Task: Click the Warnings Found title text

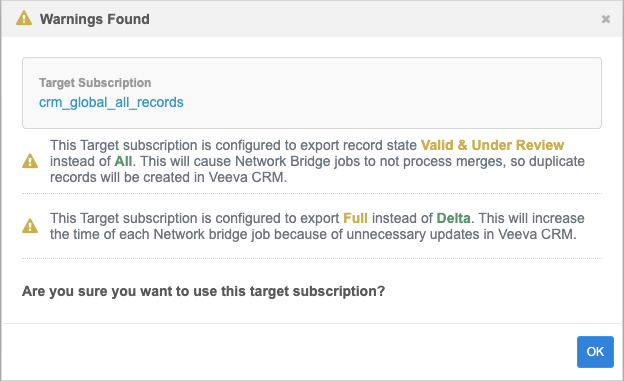Action: [x=95, y=19]
